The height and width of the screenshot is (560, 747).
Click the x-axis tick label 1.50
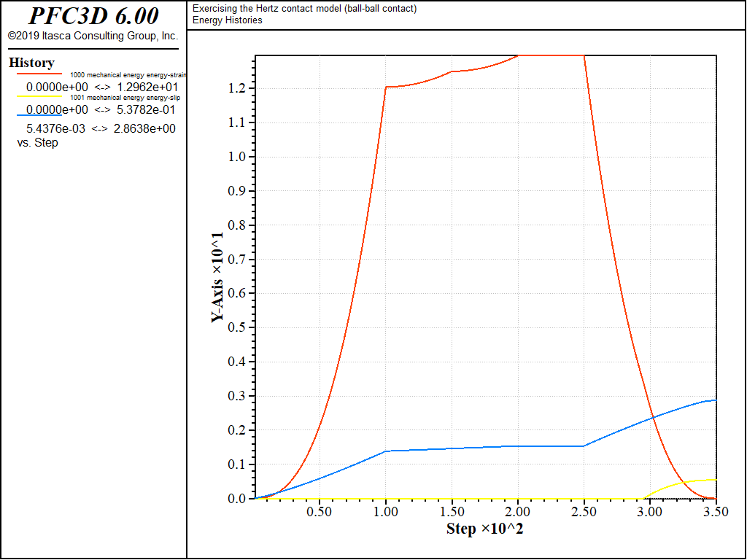click(x=452, y=512)
